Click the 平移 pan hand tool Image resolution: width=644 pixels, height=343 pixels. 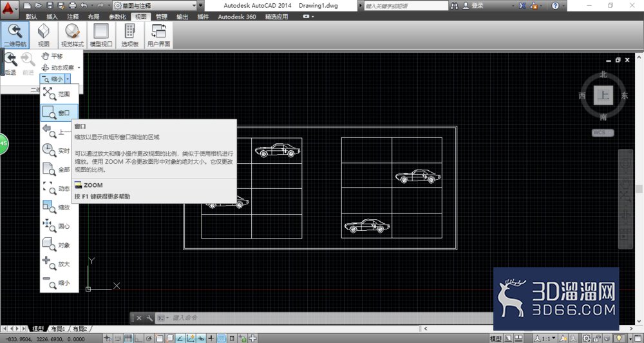(52, 56)
